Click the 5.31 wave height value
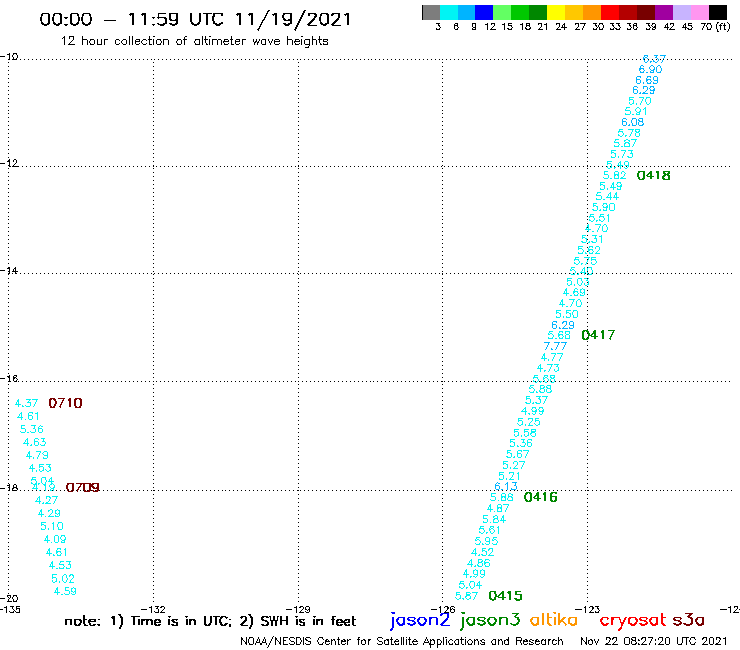 592,239
